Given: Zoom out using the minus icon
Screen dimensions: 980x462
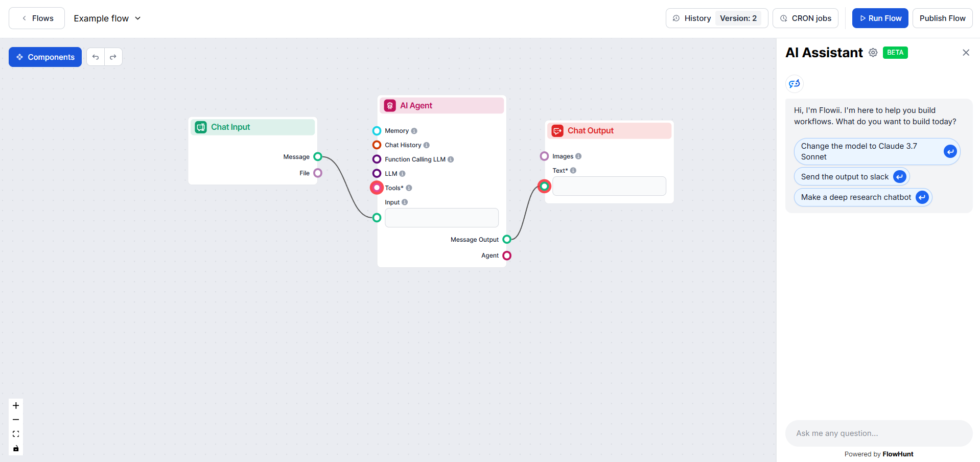Looking at the screenshot, I should (15, 420).
